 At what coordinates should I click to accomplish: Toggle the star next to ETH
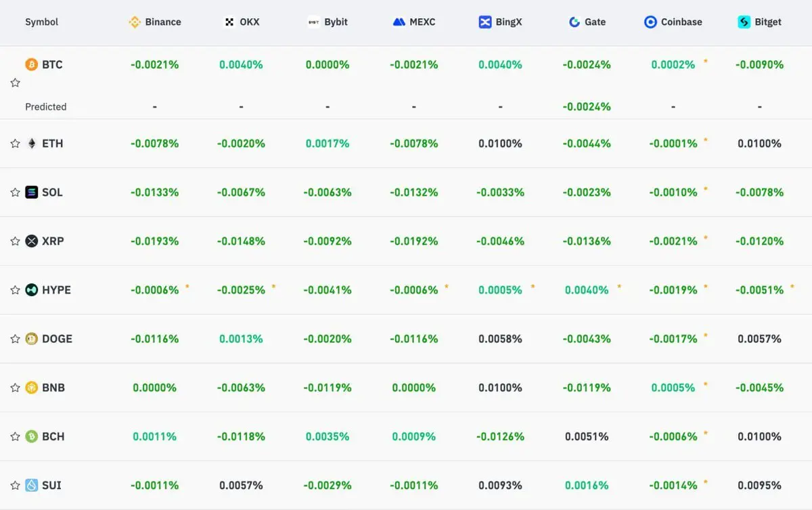pyautogui.click(x=15, y=143)
